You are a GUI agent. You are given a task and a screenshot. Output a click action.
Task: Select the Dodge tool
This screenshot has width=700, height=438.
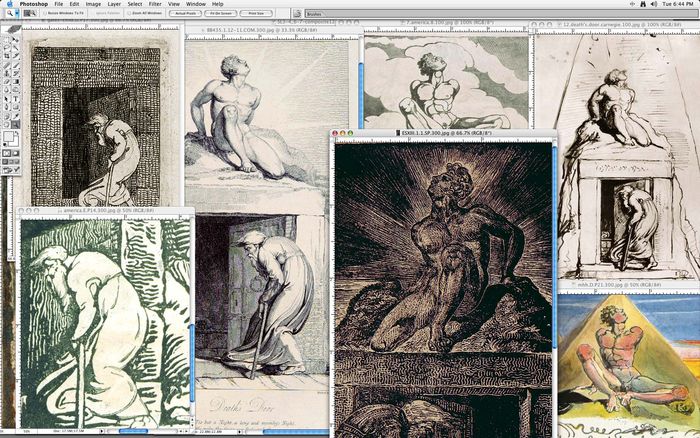coord(15,90)
